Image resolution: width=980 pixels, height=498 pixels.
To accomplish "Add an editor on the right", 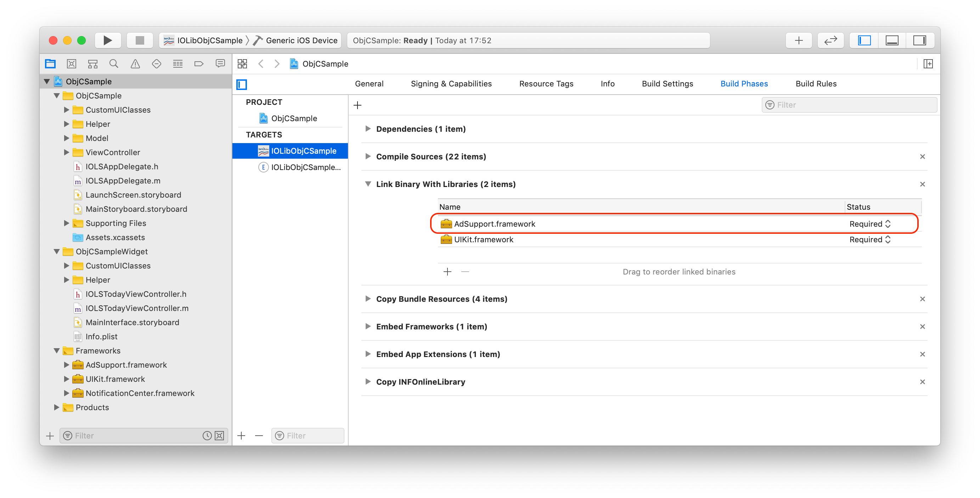I will pos(928,63).
